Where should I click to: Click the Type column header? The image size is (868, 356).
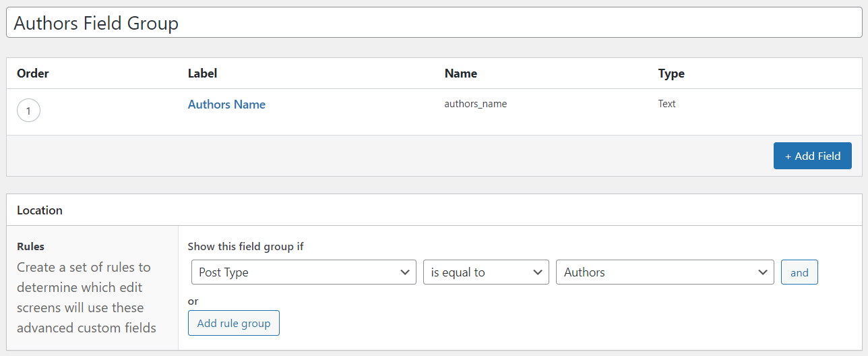coord(671,73)
